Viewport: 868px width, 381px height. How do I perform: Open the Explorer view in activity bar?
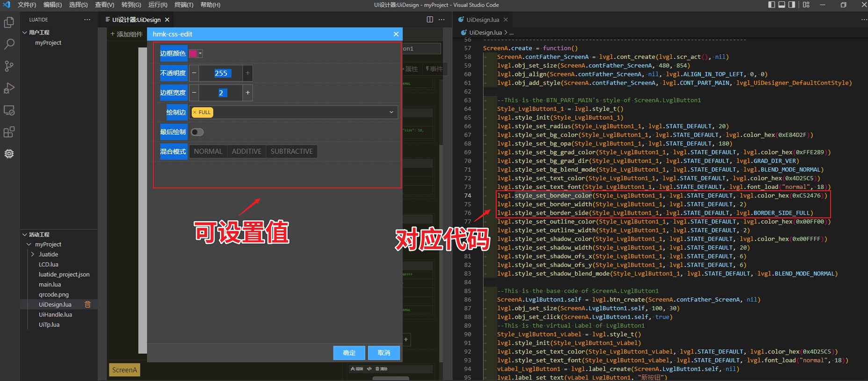tap(9, 22)
